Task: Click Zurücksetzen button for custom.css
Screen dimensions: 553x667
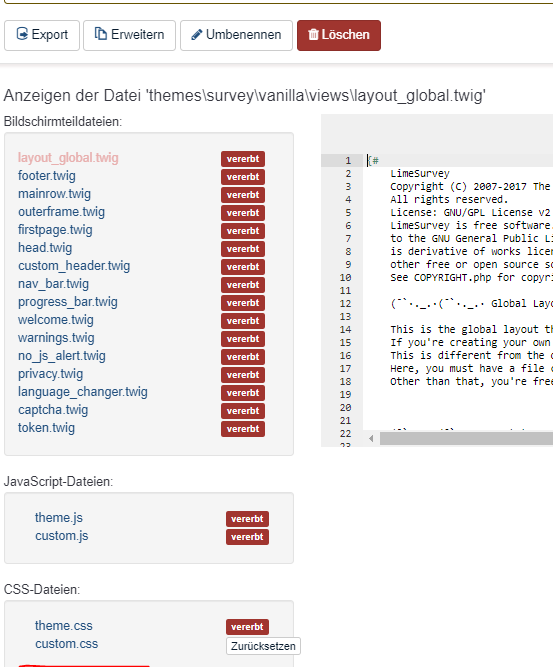Action: point(263,646)
